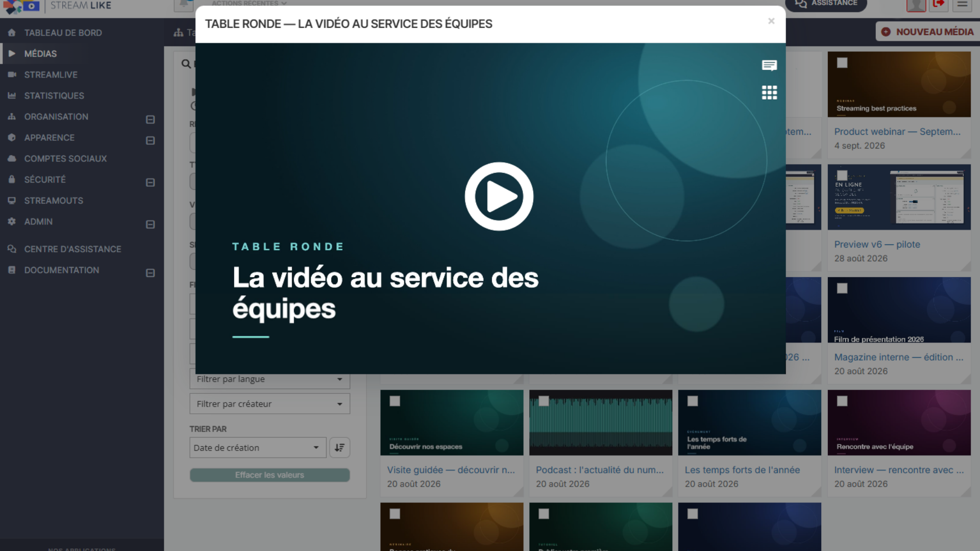Viewport: 980px width, 551px height.
Task: Click the Statistiques chart icon
Action: click(x=12, y=95)
